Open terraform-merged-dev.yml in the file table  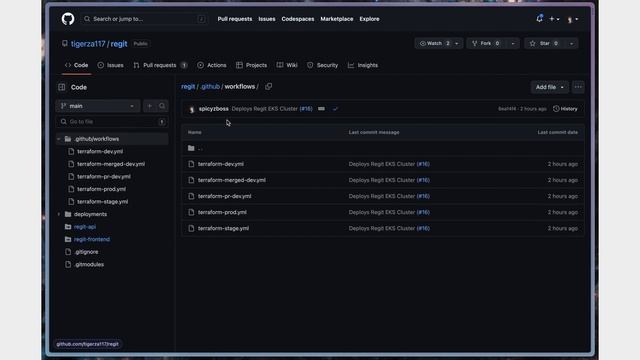point(232,180)
